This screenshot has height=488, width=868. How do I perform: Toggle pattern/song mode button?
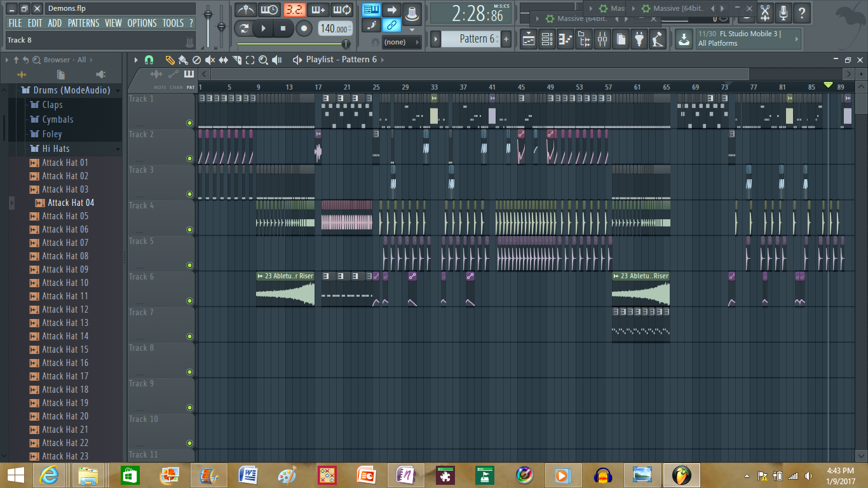(x=243, y=28)
